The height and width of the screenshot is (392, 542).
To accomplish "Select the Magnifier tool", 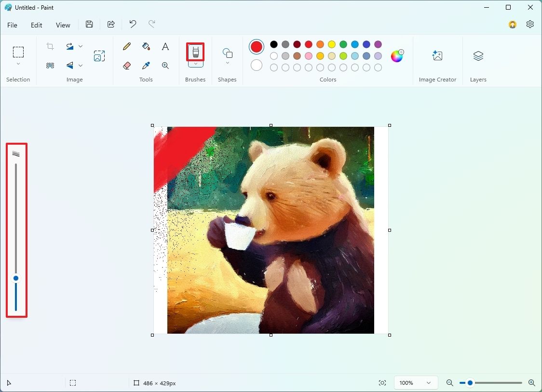I will [x=165, y=65].
